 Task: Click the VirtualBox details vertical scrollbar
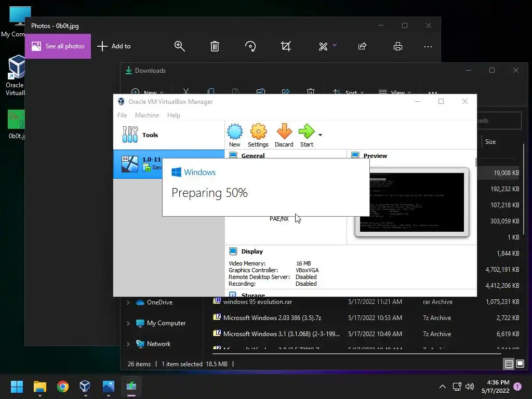click(x=476, y=162)
